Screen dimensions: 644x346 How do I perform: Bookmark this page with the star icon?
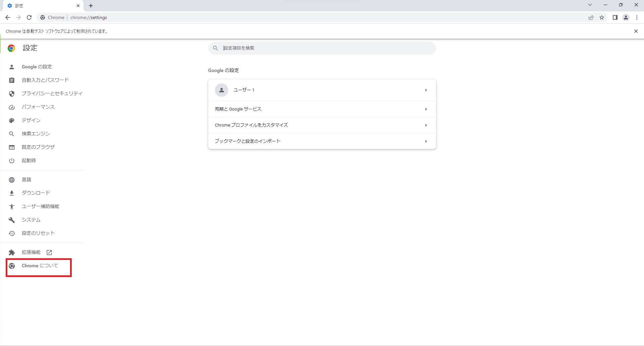(602, 17)
